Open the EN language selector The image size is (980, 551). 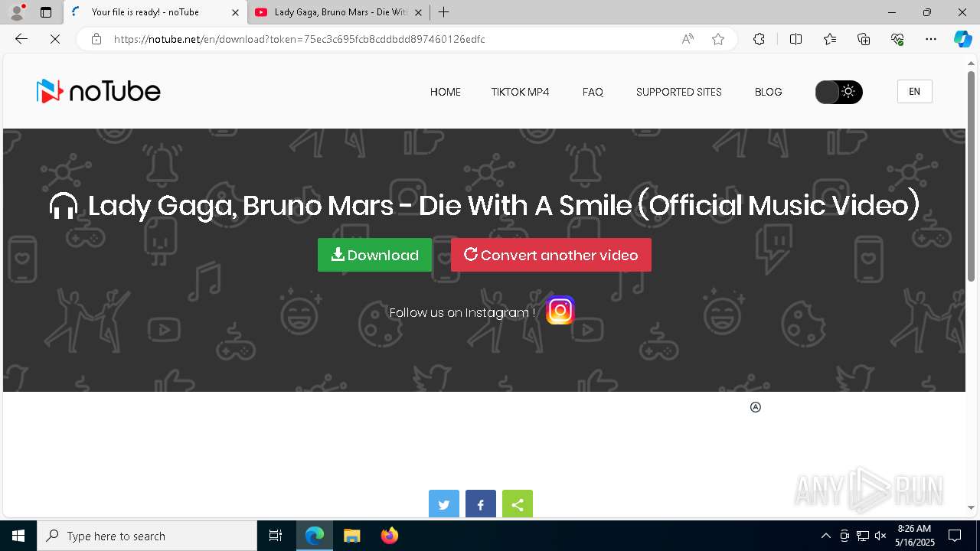tap(914, 92)
